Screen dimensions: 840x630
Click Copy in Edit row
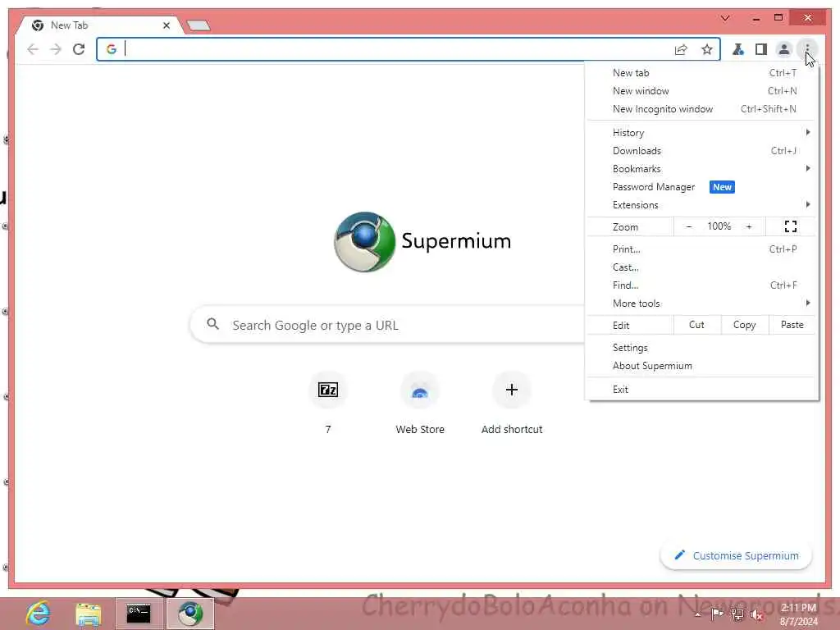pyautogui.click(x=744, y=325)
